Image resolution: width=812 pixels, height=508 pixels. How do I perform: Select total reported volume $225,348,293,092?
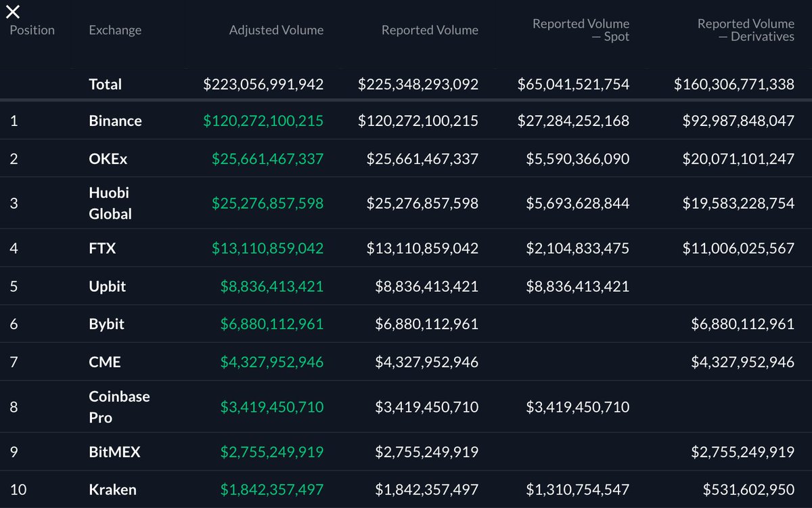coord(418,85)
